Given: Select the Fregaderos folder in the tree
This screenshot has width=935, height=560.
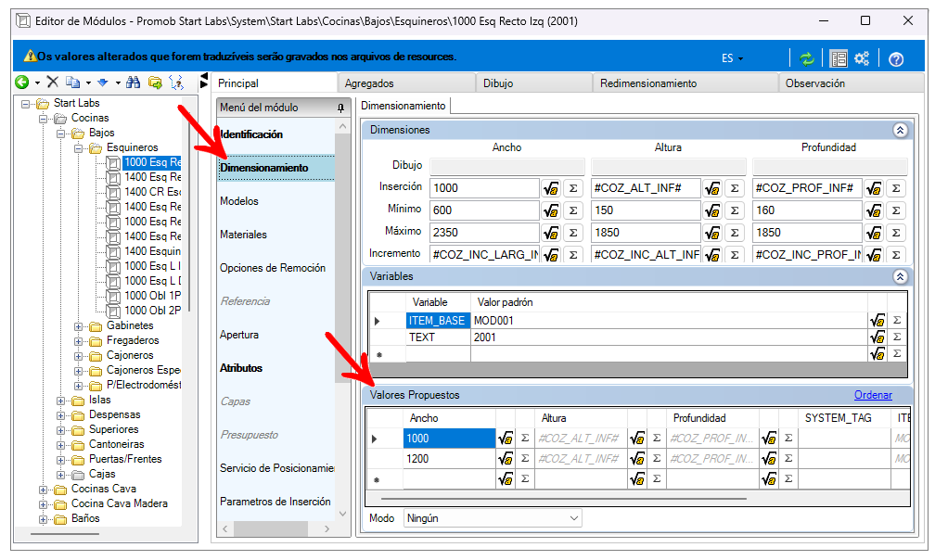Looking at the screenshot, I should point(133,341).
